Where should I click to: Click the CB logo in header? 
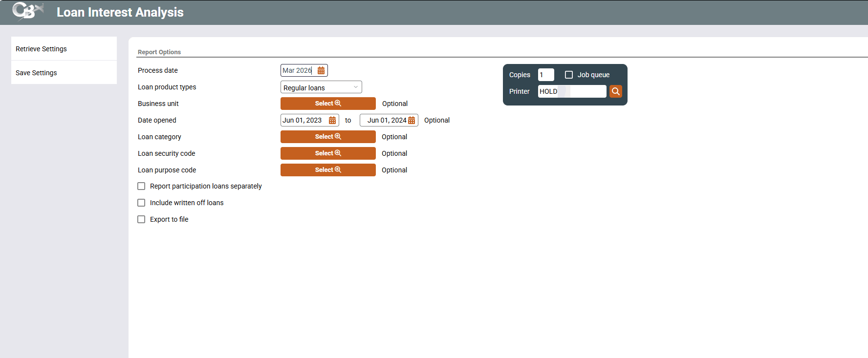(27, 12)
